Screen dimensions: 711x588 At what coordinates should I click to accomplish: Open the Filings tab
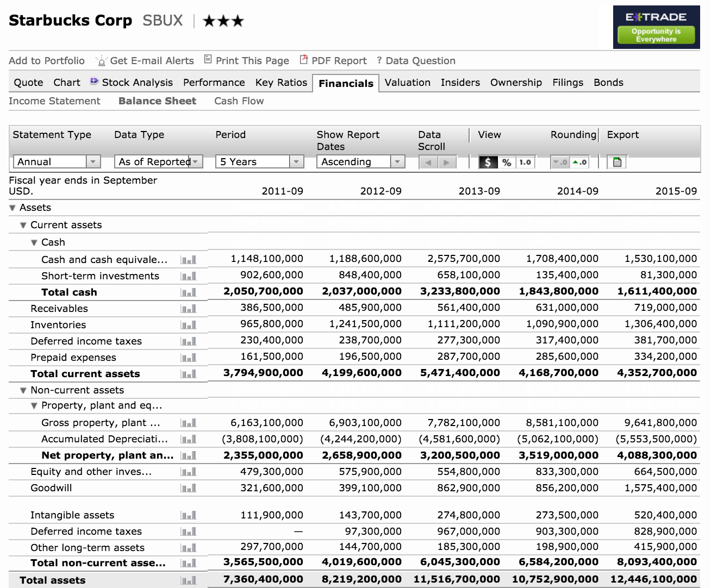568,83
